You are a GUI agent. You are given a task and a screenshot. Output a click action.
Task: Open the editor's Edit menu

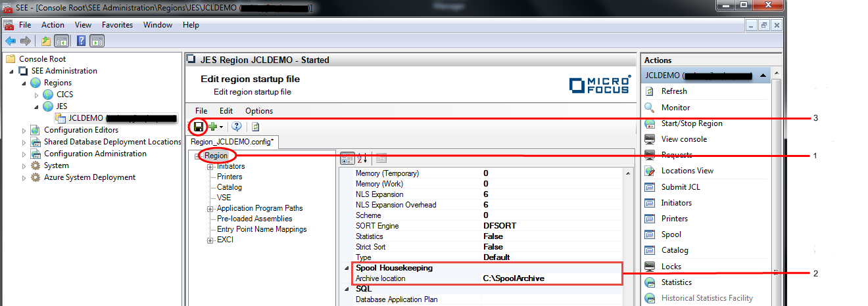(226, 111)
